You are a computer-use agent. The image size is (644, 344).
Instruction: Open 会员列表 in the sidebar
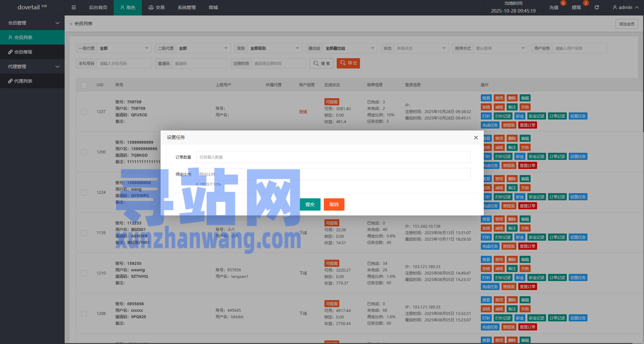click(x=32, y=37)
